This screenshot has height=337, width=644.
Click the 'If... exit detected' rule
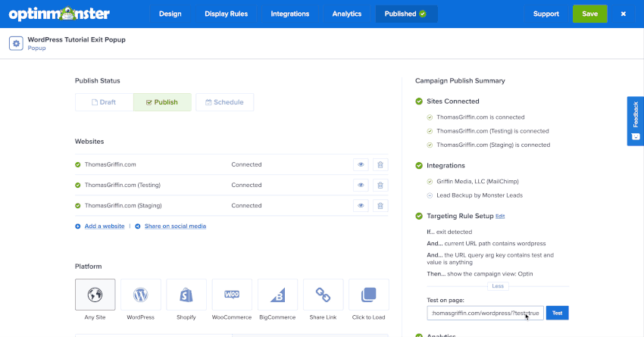point(449,232)
